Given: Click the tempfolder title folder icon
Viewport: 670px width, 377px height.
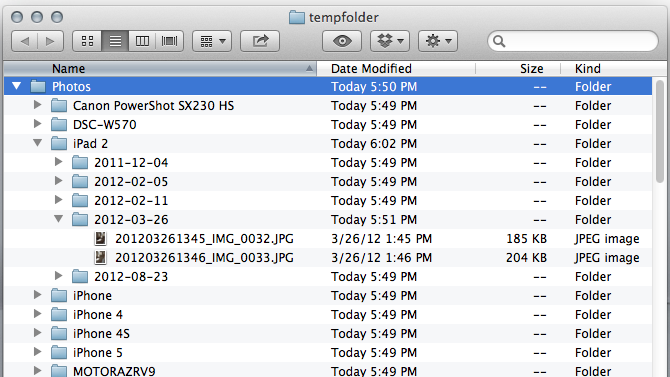Looking at the screenshot, I should click(297, 17).
